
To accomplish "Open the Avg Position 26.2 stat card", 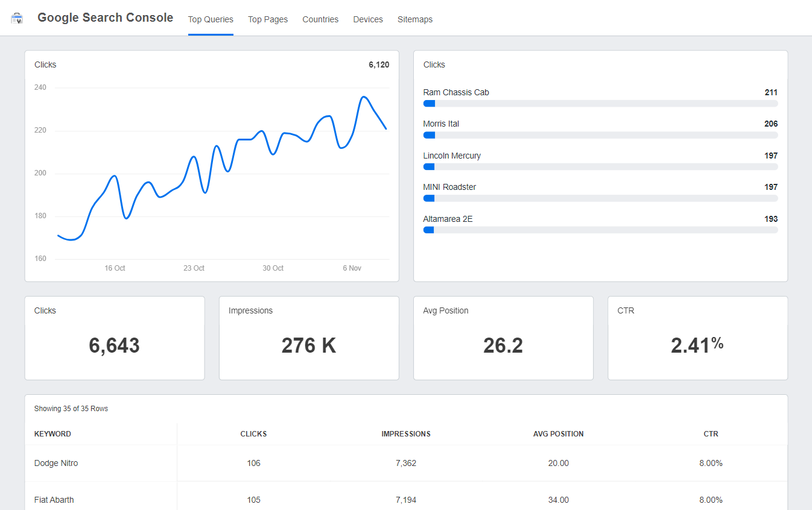I will [x=503, y=338].
